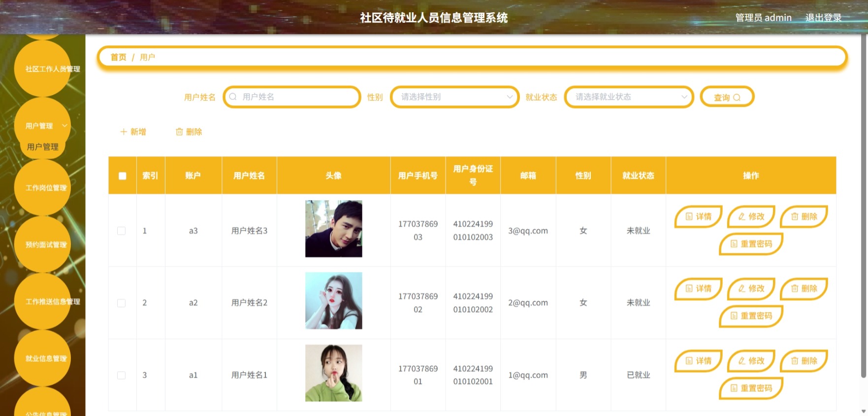
Task: Edit user a3 with 修改
Action: pyautogui.click(x=751, y=216)
